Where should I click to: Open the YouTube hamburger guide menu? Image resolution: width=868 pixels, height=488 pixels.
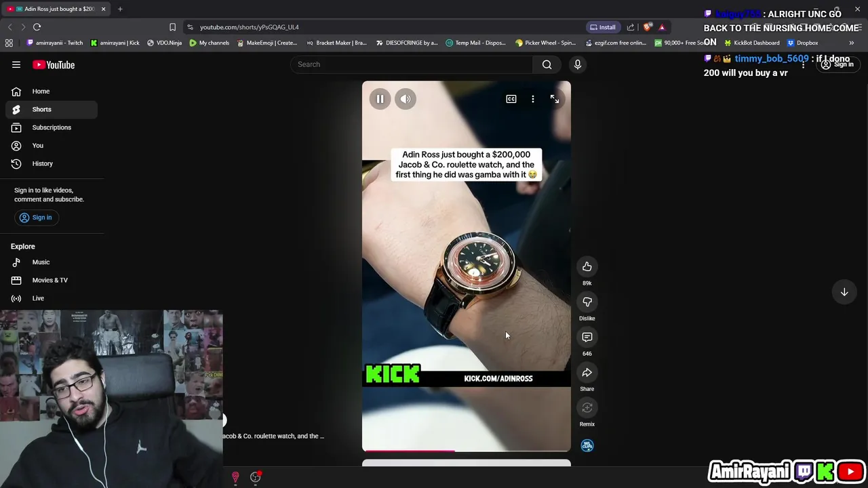(16, 64)
